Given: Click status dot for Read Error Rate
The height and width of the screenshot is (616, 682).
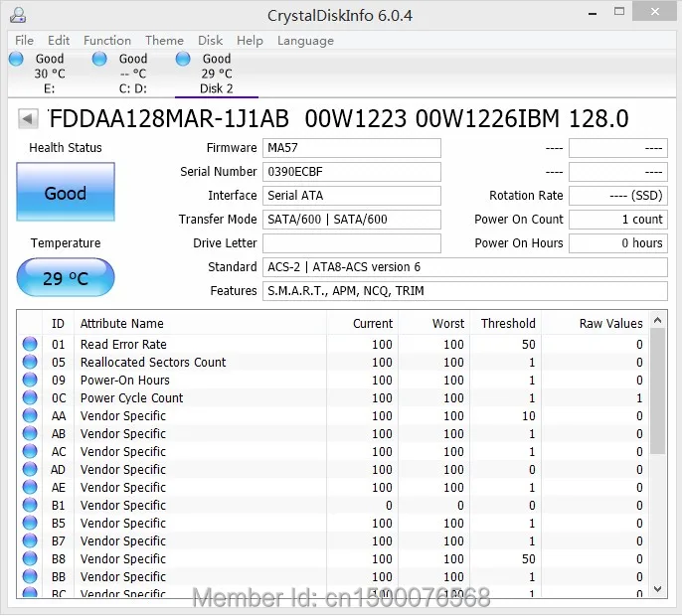Looking at the screenshot, I should click(30, 344).
